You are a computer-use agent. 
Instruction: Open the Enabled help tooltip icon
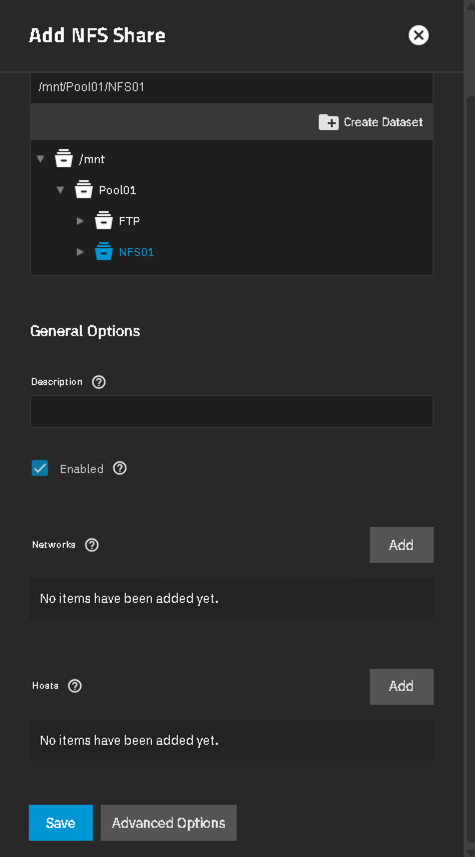120,468
